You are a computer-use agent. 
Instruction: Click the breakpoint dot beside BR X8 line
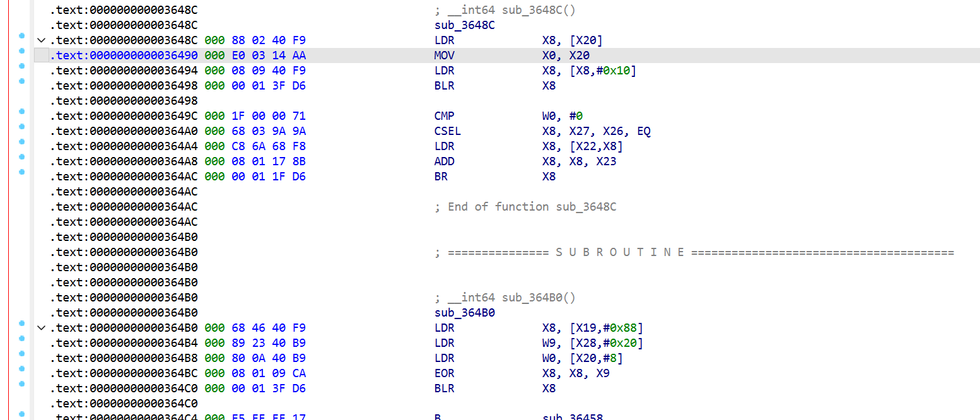click(x=22, y=172)
